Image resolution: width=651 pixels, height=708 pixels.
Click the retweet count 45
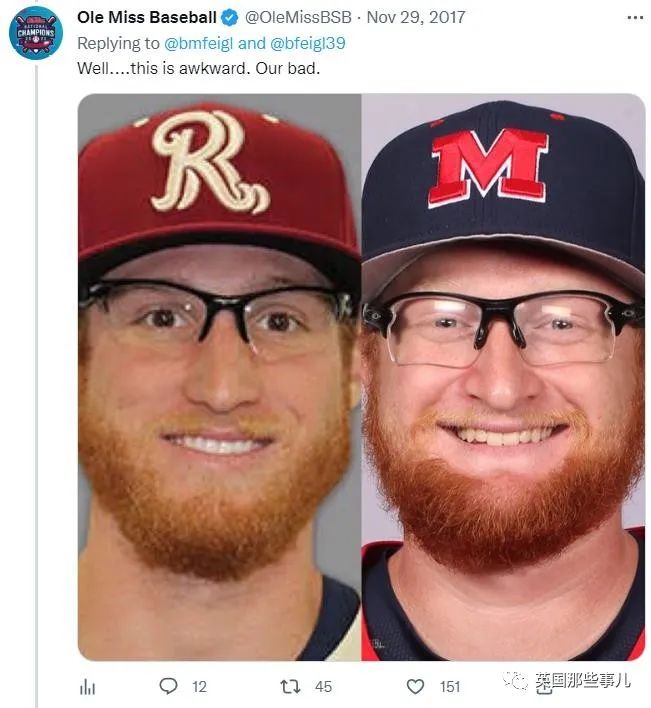point(323,687)
